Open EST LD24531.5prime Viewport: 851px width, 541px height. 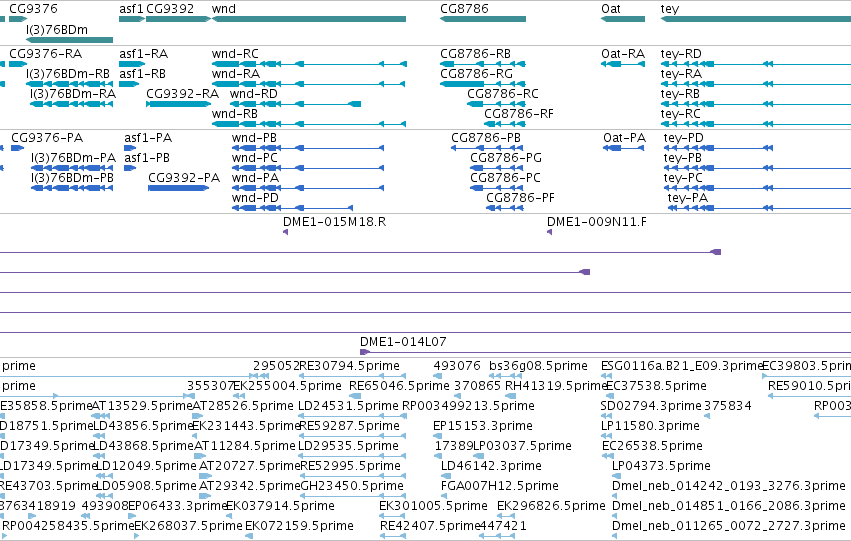click(348, 406)
